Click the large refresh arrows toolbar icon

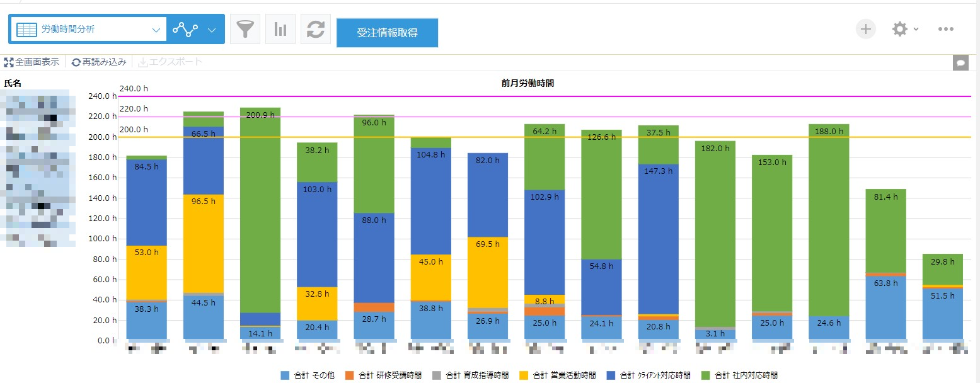(316, 30)
